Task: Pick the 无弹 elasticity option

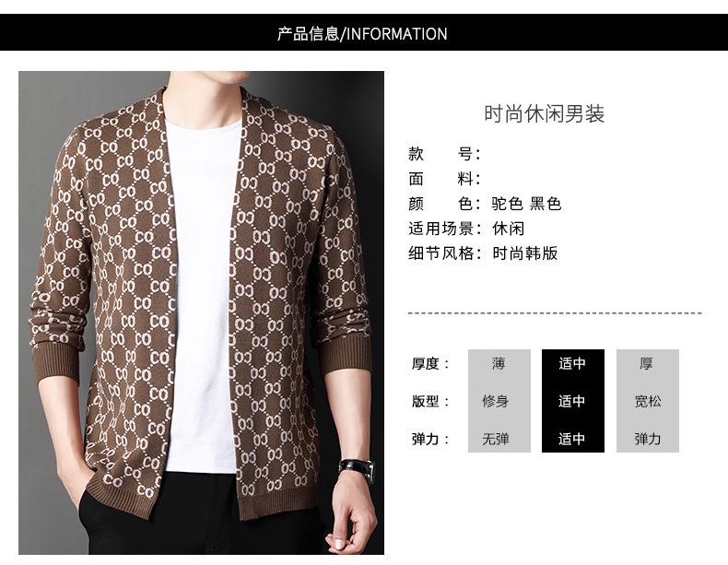Action: (x=496, y=439)
